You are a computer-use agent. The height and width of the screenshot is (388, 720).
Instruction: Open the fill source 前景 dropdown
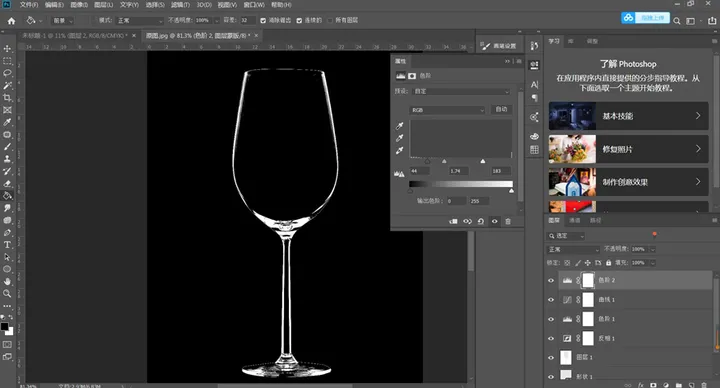coord(62,21)
